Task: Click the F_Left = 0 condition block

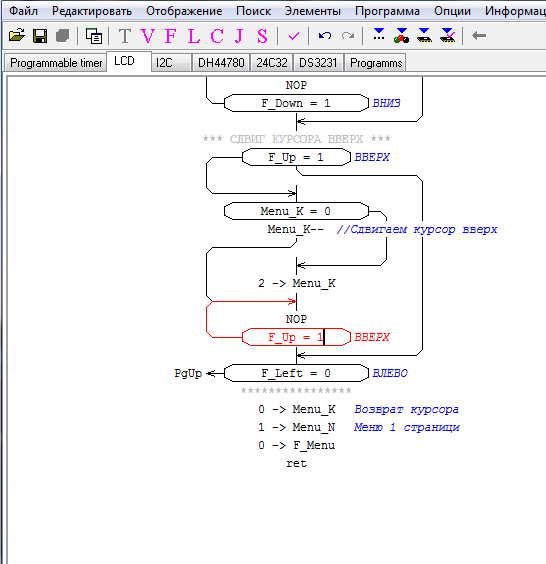Action: pyautogui.click(x=296, y=373)
